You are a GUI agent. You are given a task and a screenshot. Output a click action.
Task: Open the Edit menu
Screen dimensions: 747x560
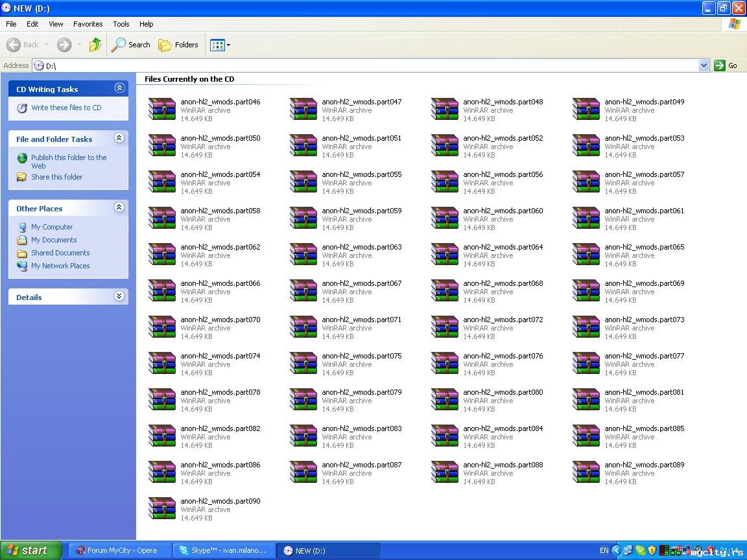coord(32,24)
